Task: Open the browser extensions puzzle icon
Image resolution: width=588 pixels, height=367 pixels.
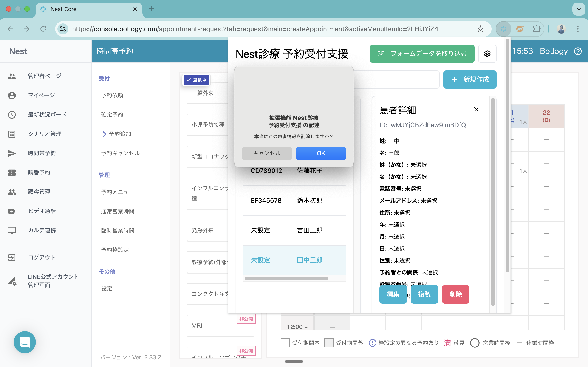Action: pyautogui.click(x=536, y=29)
